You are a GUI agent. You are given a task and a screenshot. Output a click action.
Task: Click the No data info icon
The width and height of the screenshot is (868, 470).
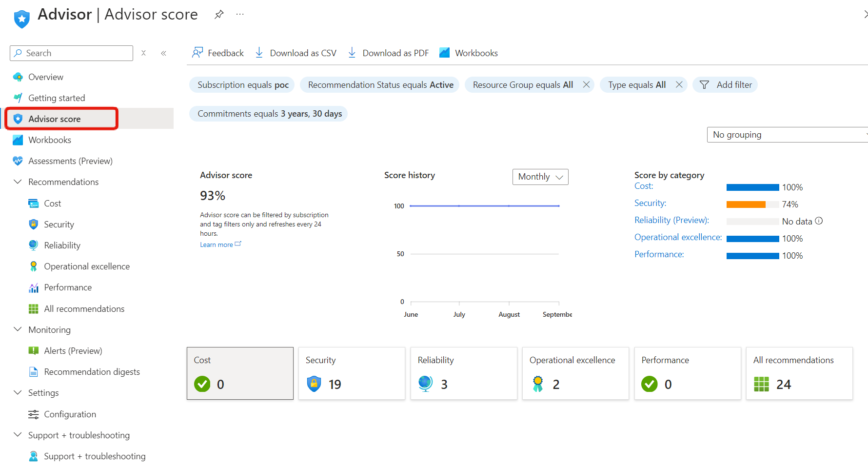click(x=819, y=221)
